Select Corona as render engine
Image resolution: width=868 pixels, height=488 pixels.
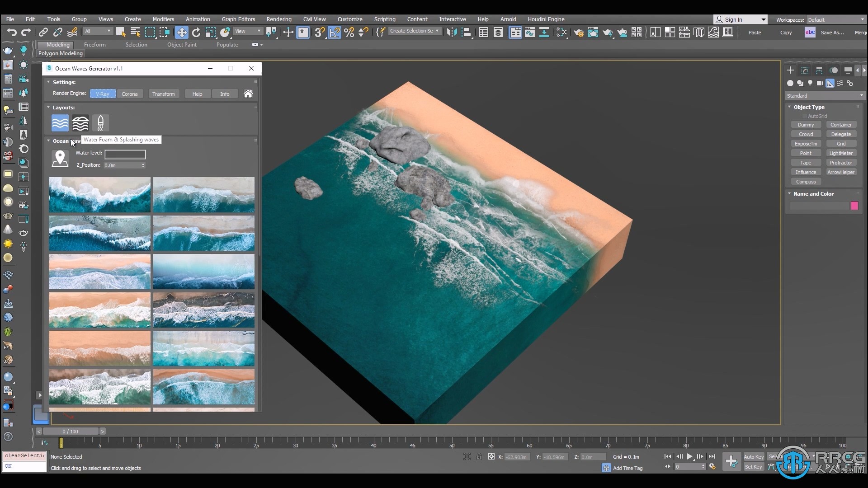pos(130,94)
